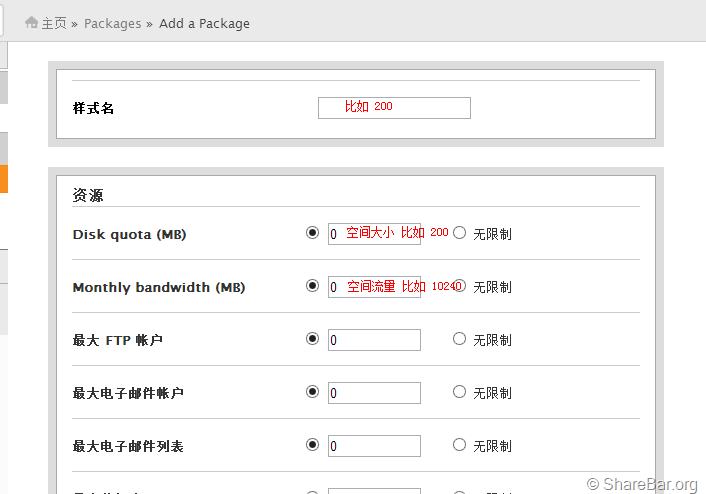Choose 无限制 for 最大电子邮件帐户
This screenshot has height=494, width=706.
[x=460, y=392]
